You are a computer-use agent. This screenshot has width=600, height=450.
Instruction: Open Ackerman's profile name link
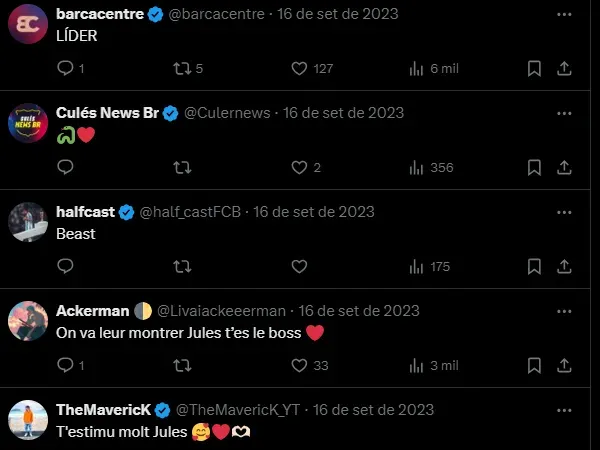click(92, 311)
